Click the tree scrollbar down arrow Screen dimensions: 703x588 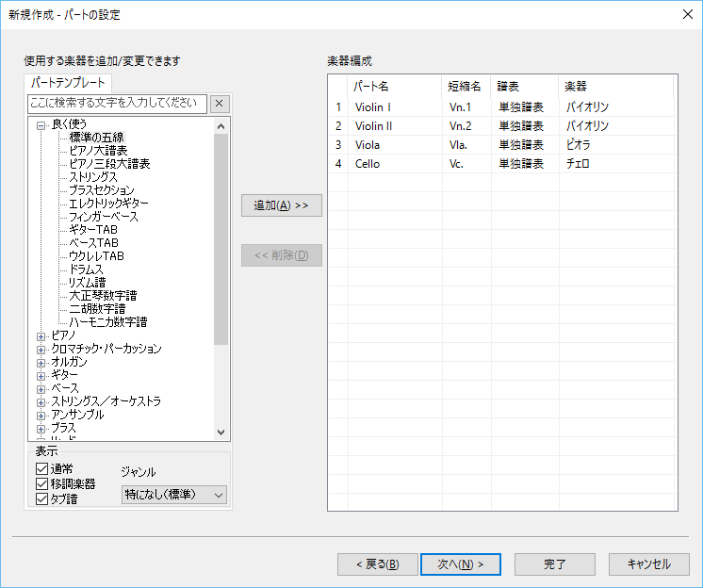221,433
